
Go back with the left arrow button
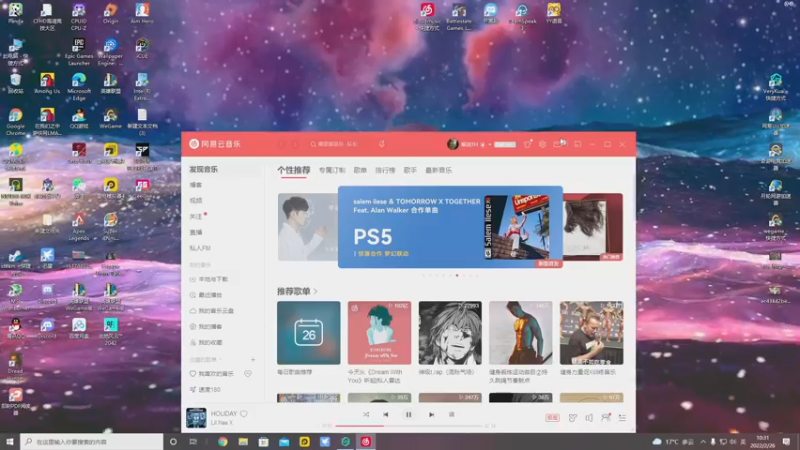[x=281, y=144]
